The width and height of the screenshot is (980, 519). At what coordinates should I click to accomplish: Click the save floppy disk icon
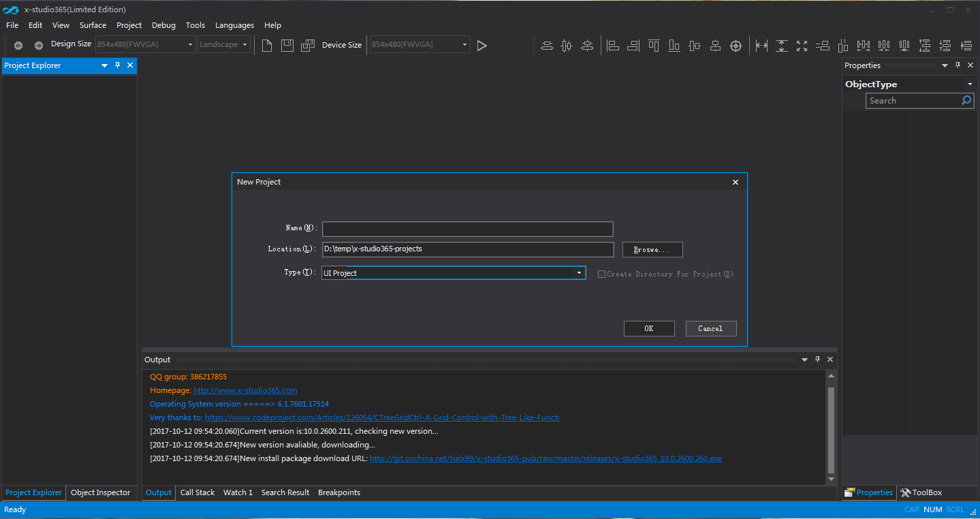coord(287,46)
